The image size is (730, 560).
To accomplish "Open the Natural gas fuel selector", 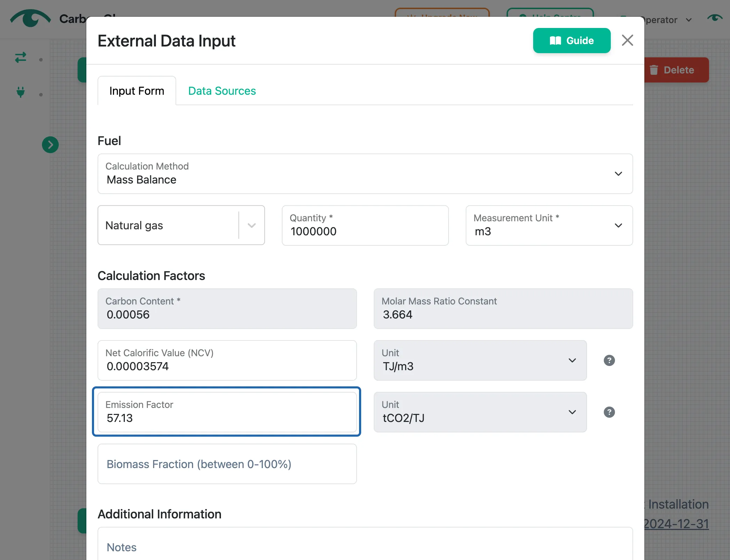I will coord(181,225).
